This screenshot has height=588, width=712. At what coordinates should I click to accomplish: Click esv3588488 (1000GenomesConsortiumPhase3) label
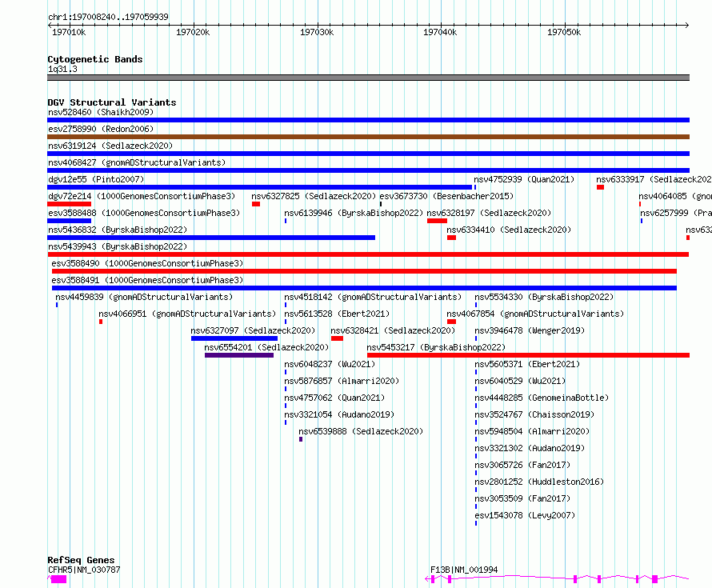(x=144, y=213)
